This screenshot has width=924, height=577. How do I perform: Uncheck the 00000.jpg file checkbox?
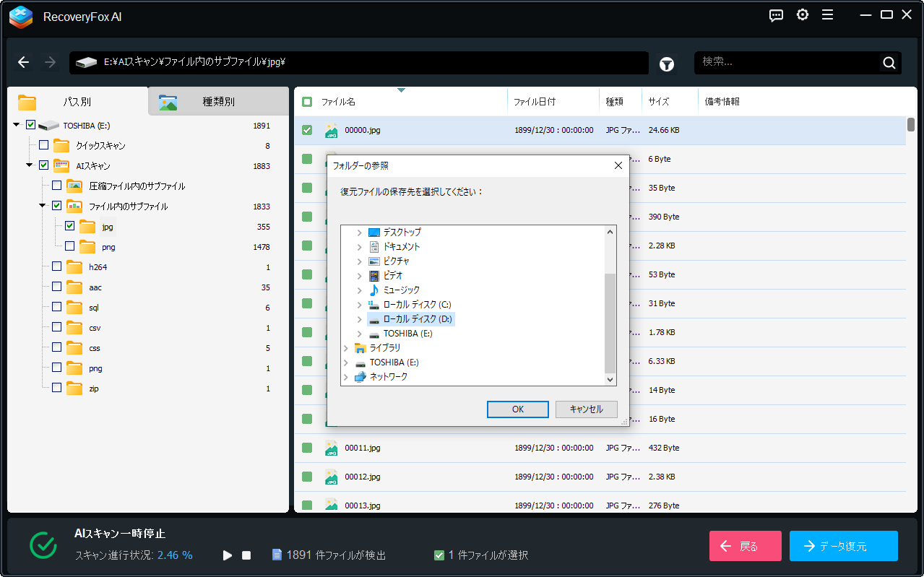(307, 131)
